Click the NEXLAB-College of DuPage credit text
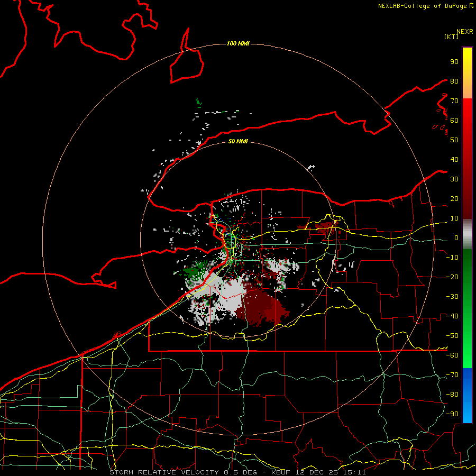This screenshot has width=476, height=476. coord(426,6)
